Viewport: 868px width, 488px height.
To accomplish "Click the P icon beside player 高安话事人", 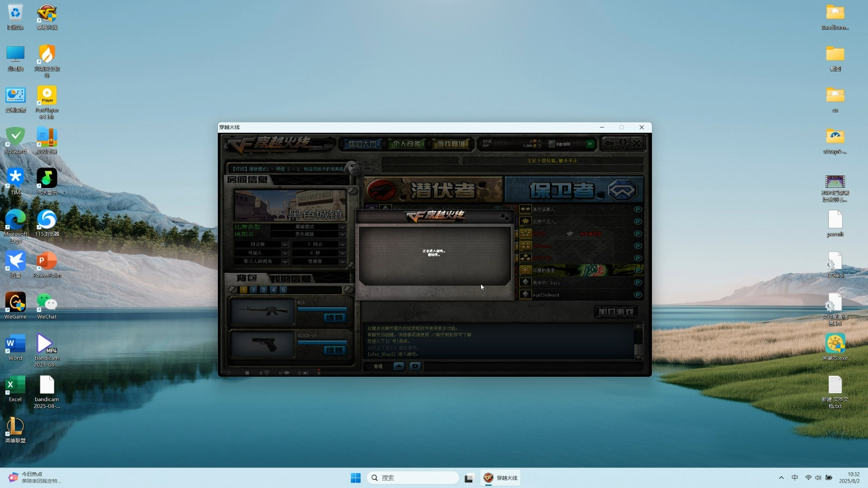I will click(637, 209).
